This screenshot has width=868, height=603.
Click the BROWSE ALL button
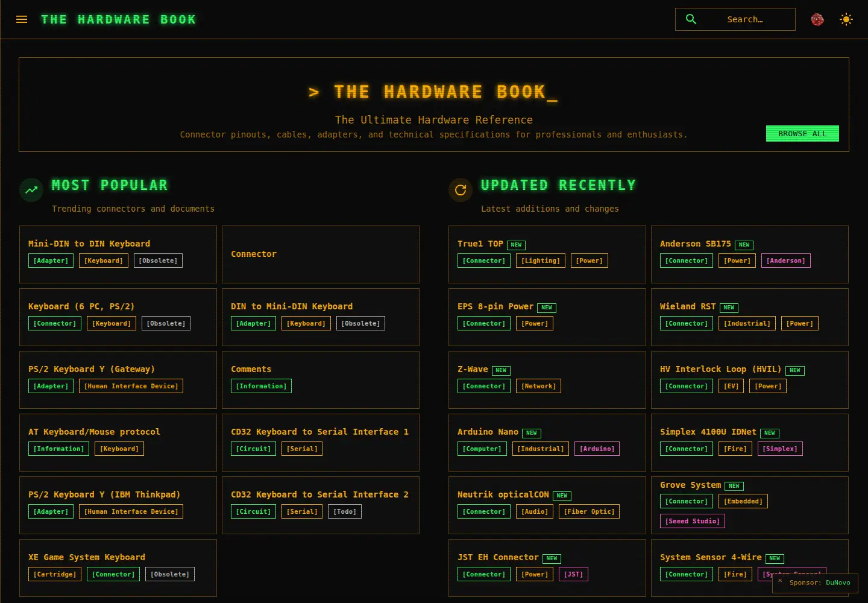coord(802,133)
